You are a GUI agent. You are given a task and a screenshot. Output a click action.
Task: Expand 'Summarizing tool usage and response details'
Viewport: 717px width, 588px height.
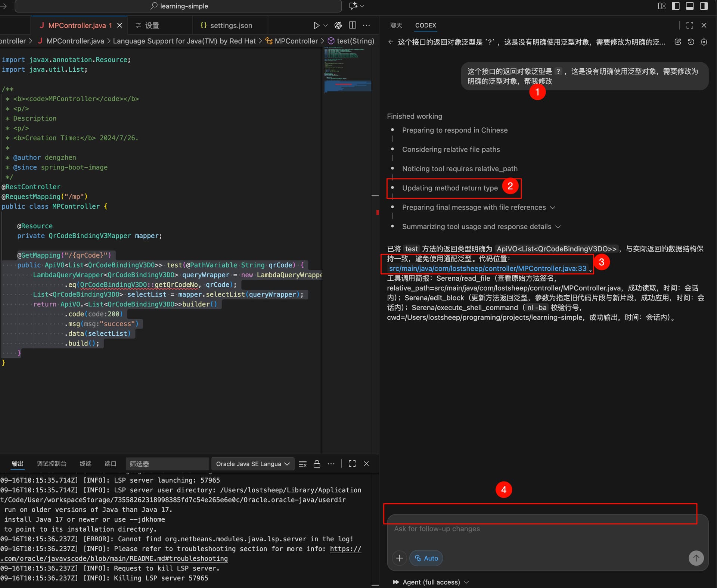(x=481, y=227)
